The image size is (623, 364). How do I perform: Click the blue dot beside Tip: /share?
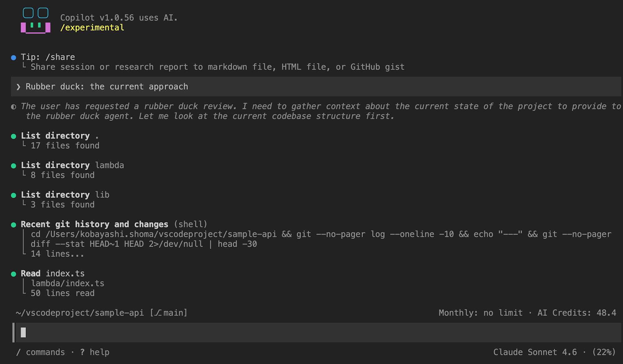(x=13, y=58)
